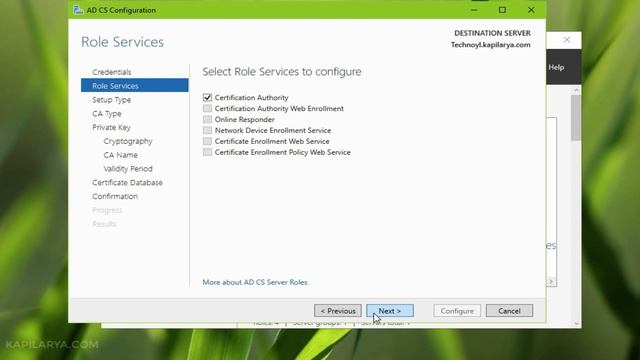Close the background window behind wizard

(x=567, y=40)
